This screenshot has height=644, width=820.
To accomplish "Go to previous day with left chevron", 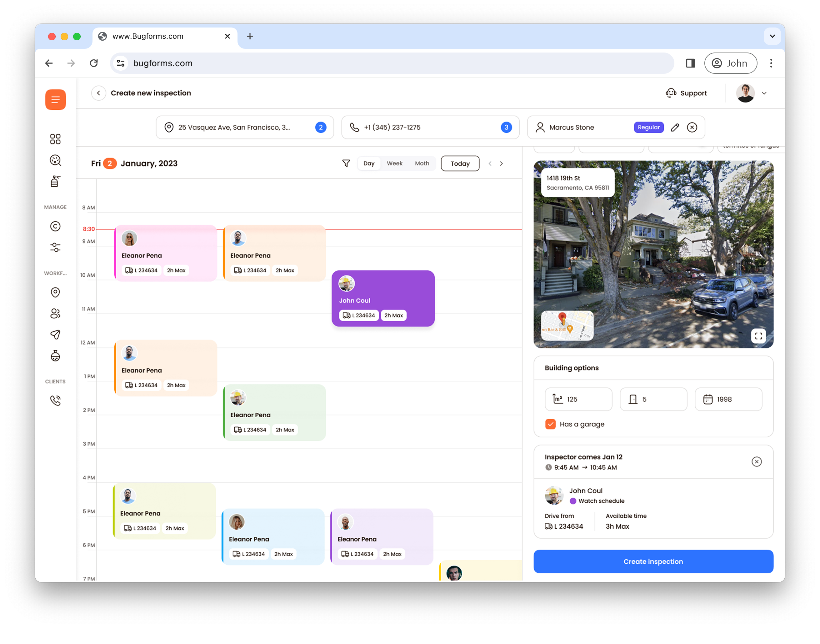I will tap(490, 163).
